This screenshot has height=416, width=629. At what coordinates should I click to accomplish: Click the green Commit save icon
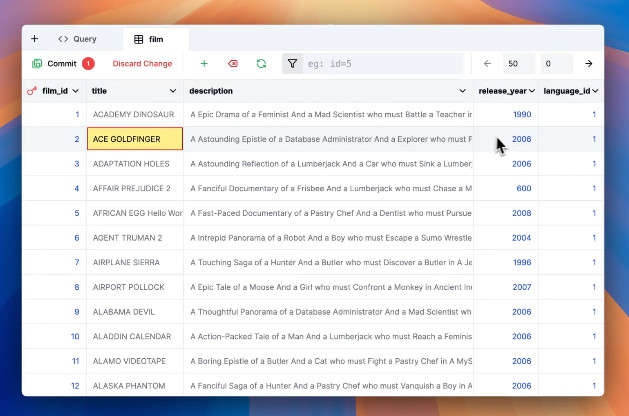37,63
